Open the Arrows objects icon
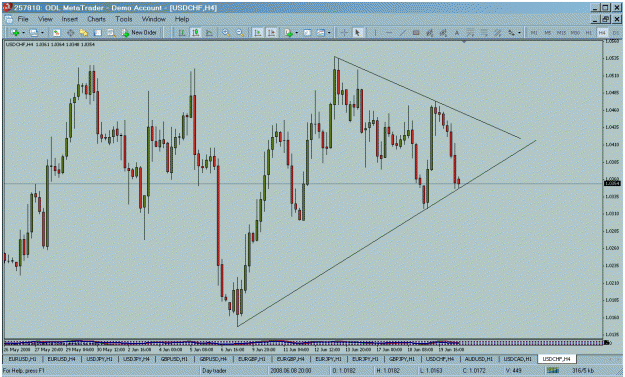The image size is (625, 377). tap(511, 33)
